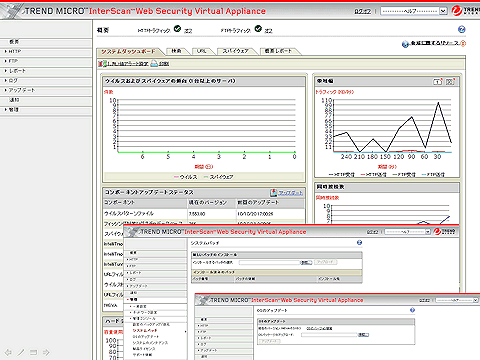Select 概要 in the main left menu
The width and height of the screenshot is (480, 360).
click(x=46, y=42)
